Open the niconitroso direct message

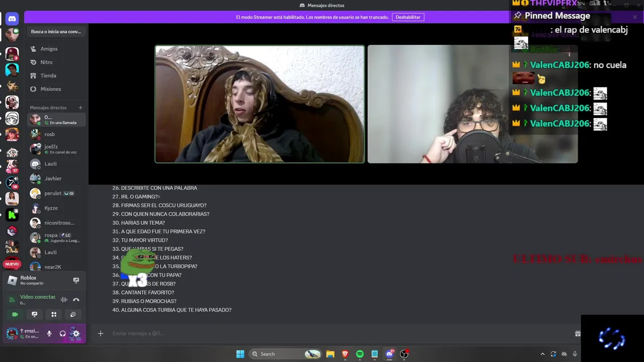tap(56, 223)
